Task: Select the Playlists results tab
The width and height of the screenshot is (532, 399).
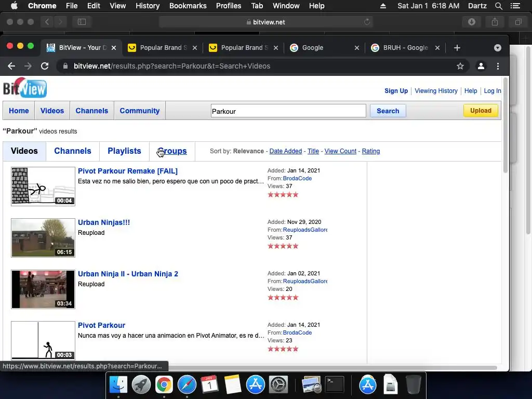Action: coord(124,151)
